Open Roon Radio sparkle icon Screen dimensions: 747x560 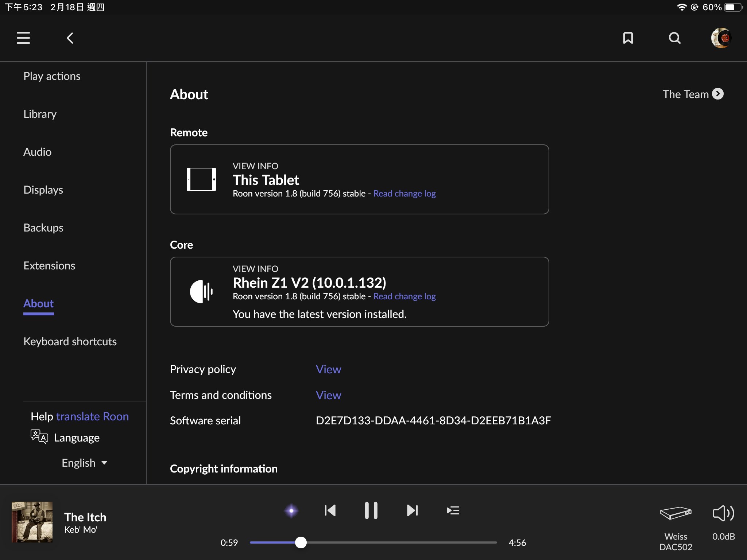[x=291, y=510]
